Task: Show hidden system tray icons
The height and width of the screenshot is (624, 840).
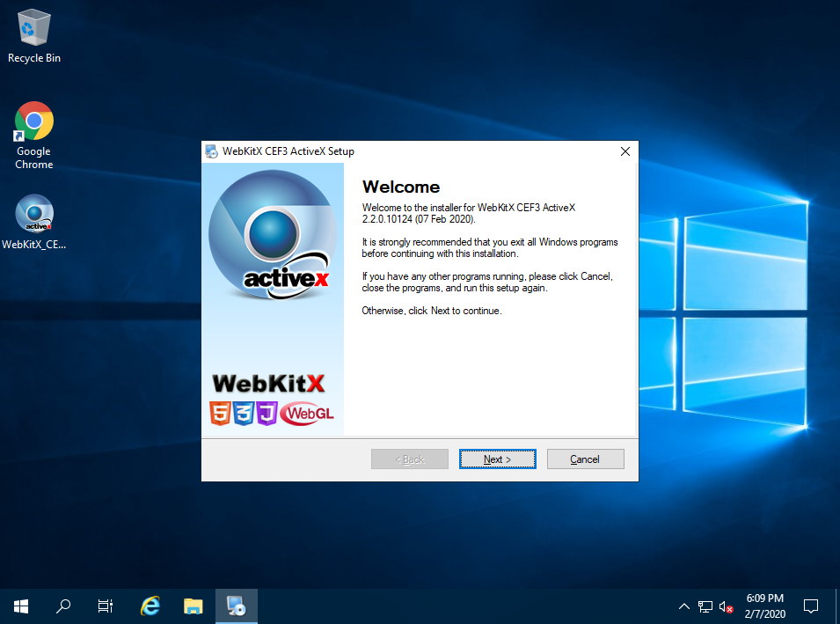Action: pyautogui.click(x=684, y=606)
